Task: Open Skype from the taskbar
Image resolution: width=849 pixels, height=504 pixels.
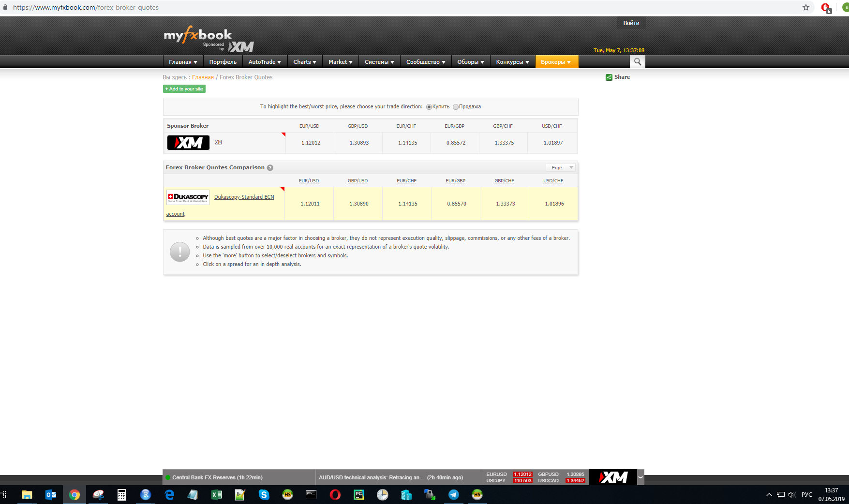Action: tap(264, 495)
